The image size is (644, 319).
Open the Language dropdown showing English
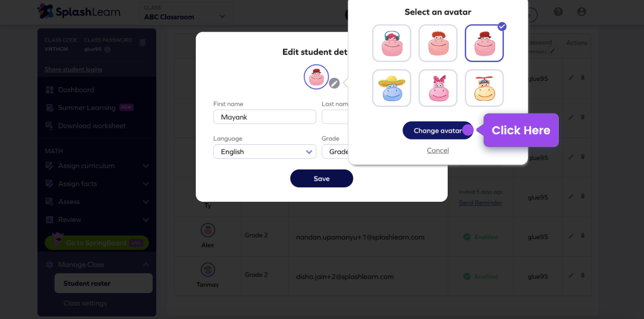point(264,151)
